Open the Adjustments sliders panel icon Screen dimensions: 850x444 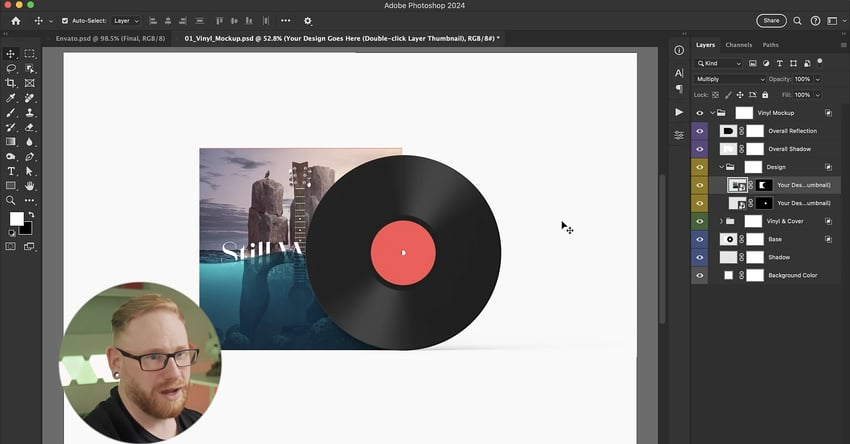pos(679,135)
